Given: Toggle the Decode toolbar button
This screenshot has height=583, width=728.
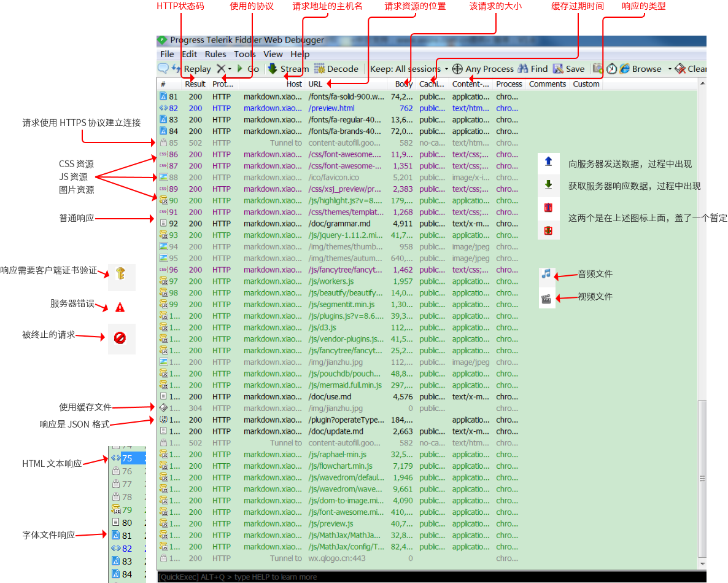Looking at the screenshot, I should click(336, 69).
